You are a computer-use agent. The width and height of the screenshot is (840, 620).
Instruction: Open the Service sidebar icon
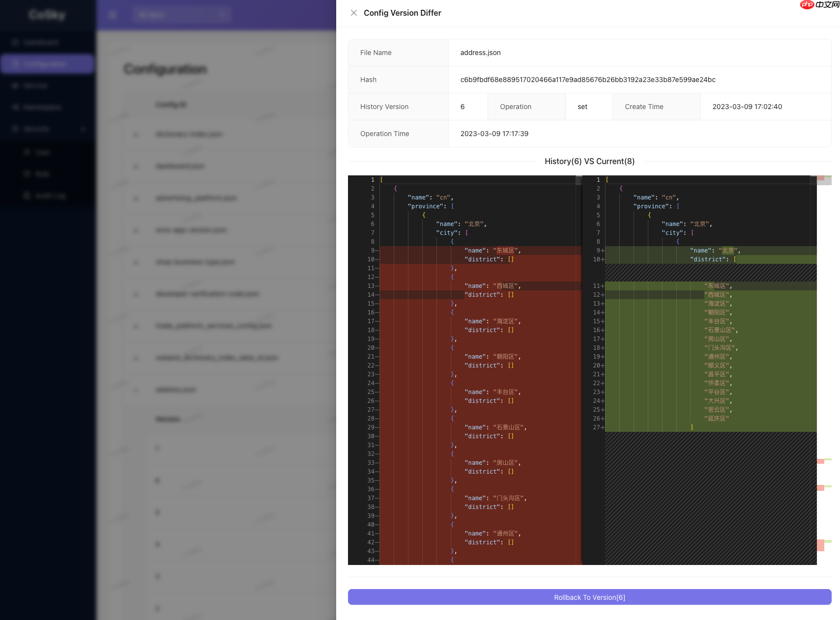pos(16,85)
